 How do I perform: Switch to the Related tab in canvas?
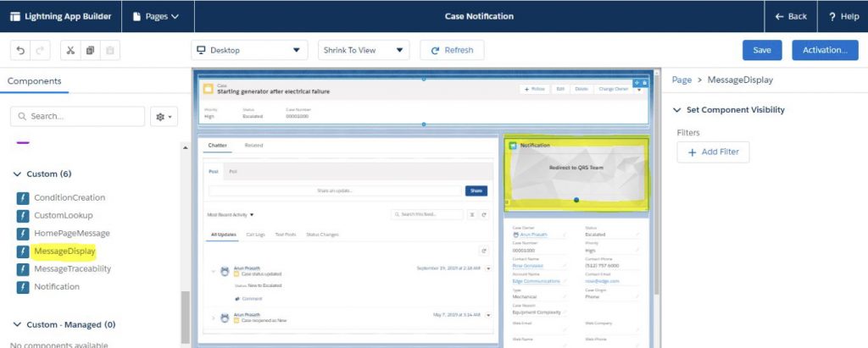point(253,146)
